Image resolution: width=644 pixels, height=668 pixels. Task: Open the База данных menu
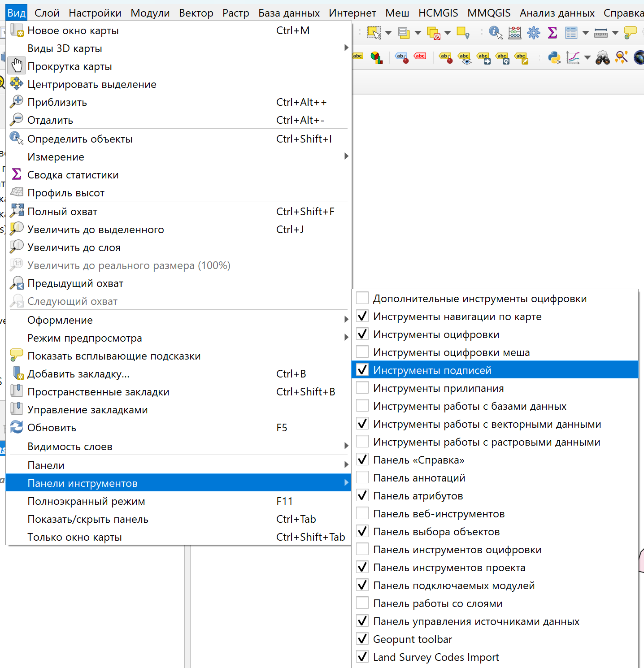289,13
